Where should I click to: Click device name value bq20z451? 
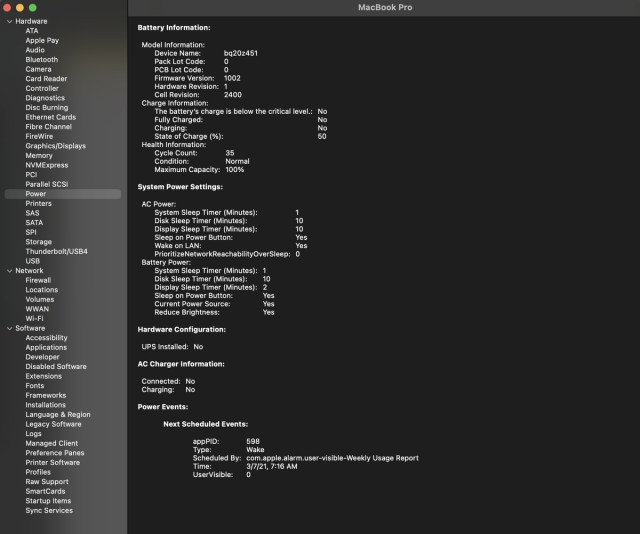241,53
